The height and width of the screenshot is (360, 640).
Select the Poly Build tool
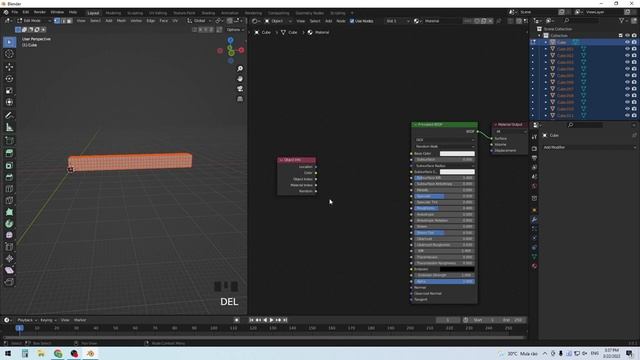(9, 212)
